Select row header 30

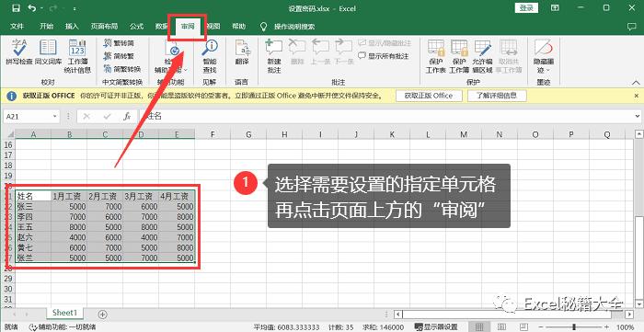(x=7, y=289)
